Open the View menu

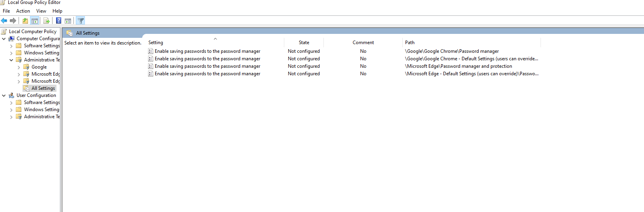point(41,11)
